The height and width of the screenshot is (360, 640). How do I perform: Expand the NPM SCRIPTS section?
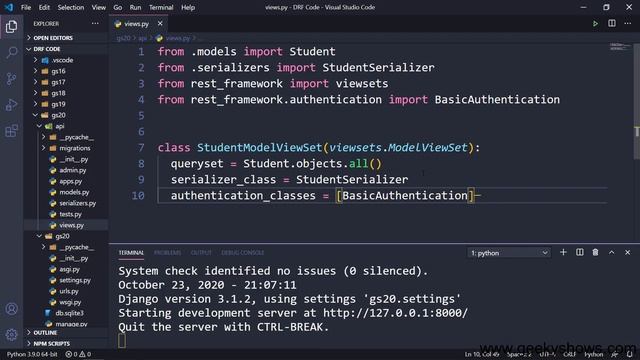[65, 344]
